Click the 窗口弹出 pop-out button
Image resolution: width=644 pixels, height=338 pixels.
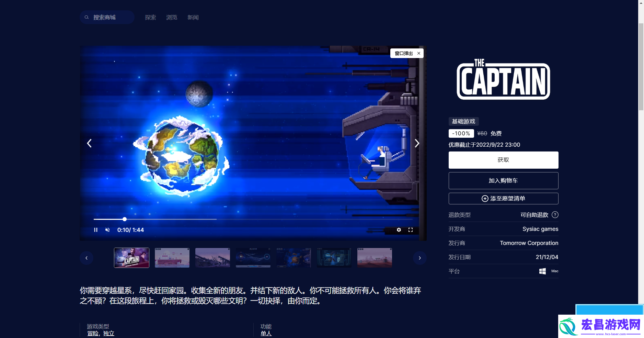[x=404, y=53]
